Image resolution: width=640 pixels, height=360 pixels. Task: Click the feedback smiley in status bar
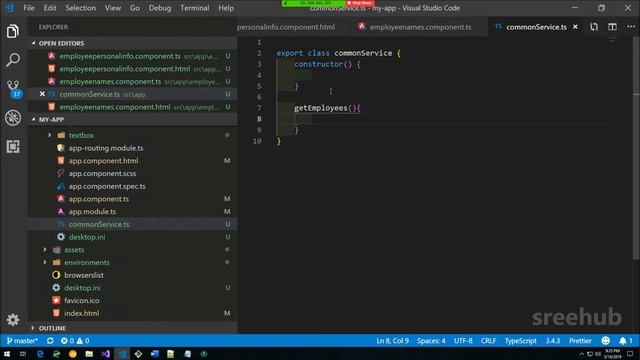point(605,340)
